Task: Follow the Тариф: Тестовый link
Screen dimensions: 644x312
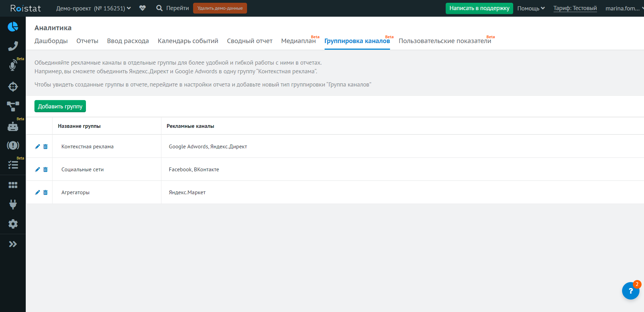Action: pos(575,8)
